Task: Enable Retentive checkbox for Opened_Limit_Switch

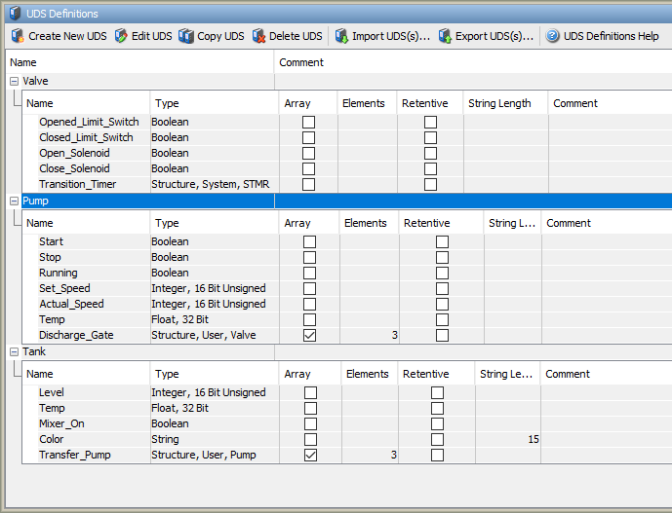Action: tap(430, 122)
